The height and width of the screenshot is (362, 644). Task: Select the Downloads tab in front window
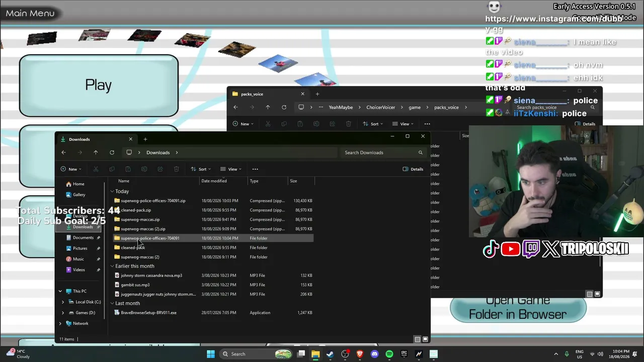pos(96,139)
